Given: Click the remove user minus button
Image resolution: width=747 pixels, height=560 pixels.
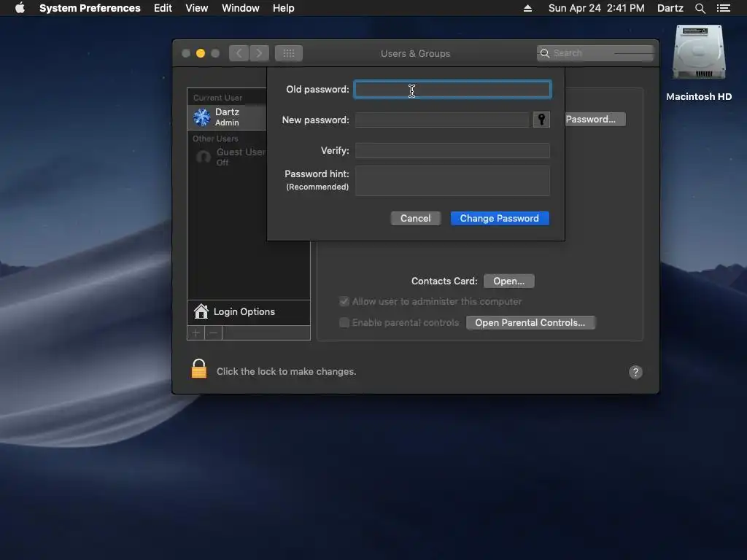Looking at the screenshot, I should (x=214, y=332).
